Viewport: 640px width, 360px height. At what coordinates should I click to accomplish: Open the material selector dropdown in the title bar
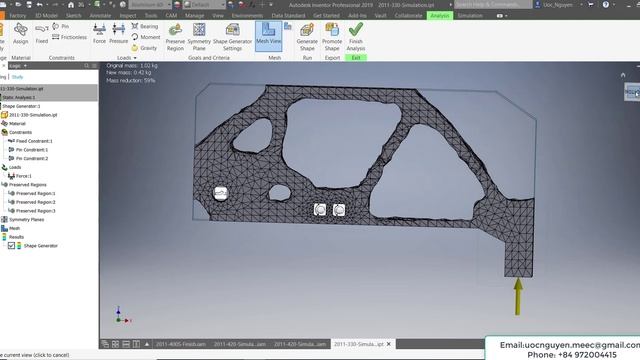(150, 5)
